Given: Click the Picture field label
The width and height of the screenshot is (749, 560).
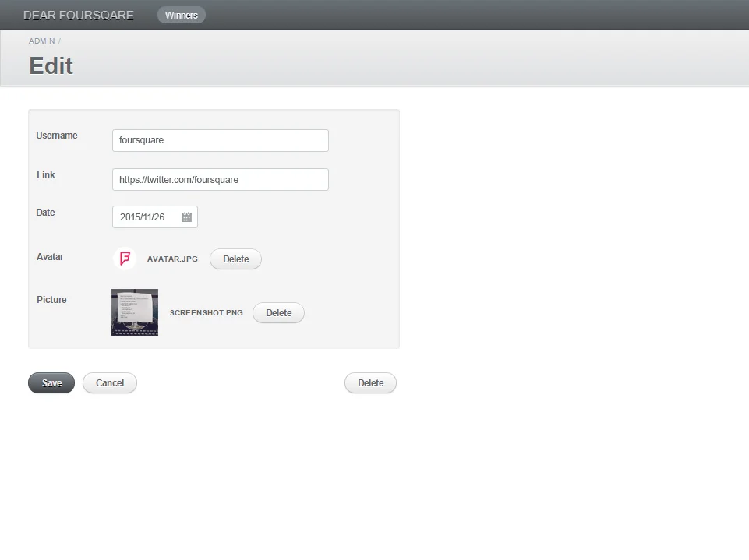Looking at the screenshot, I should 51,300.
